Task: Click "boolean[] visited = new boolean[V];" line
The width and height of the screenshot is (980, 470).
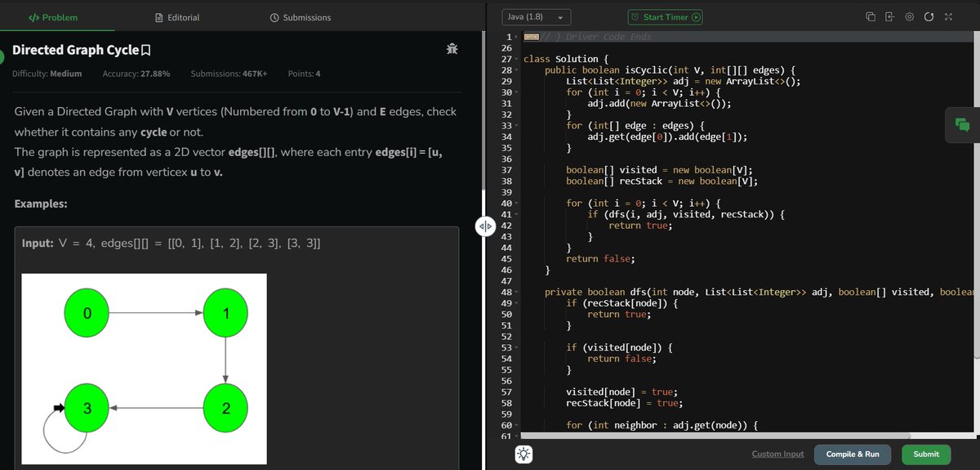Action: (659, 170)
